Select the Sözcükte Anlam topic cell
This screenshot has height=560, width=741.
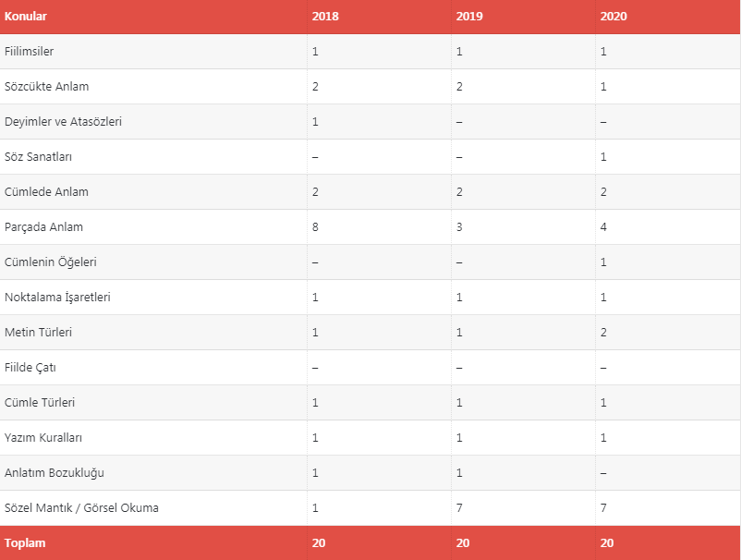point(46,87)
